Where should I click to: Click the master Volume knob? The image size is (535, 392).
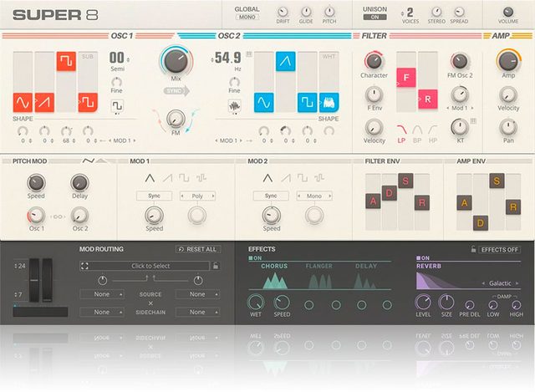(x=508, y=12)
